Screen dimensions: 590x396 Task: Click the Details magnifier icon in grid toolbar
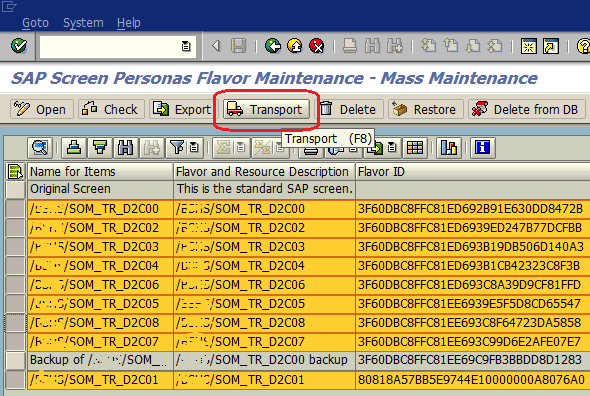point(40,147)
